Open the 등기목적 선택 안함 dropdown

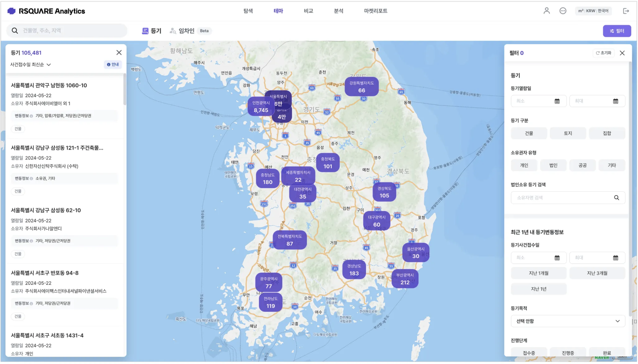[x=568, y=321]
